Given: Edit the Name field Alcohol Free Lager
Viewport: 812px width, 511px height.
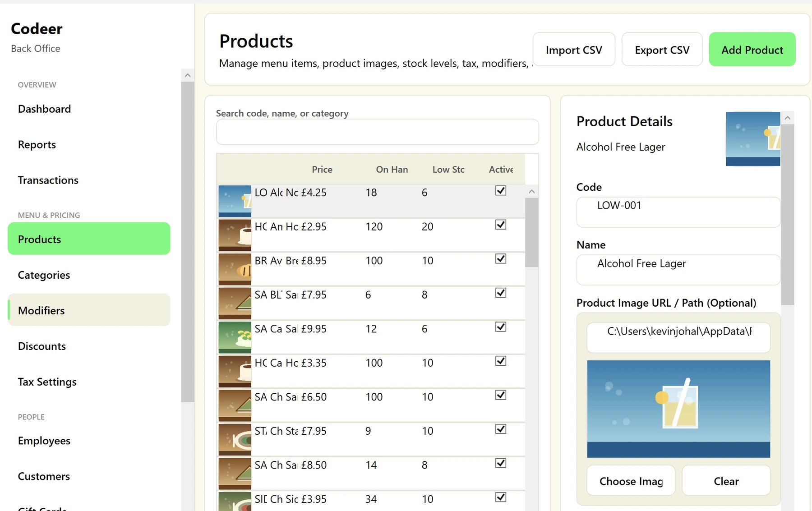Looking at the screenshot, I should 678,270.
